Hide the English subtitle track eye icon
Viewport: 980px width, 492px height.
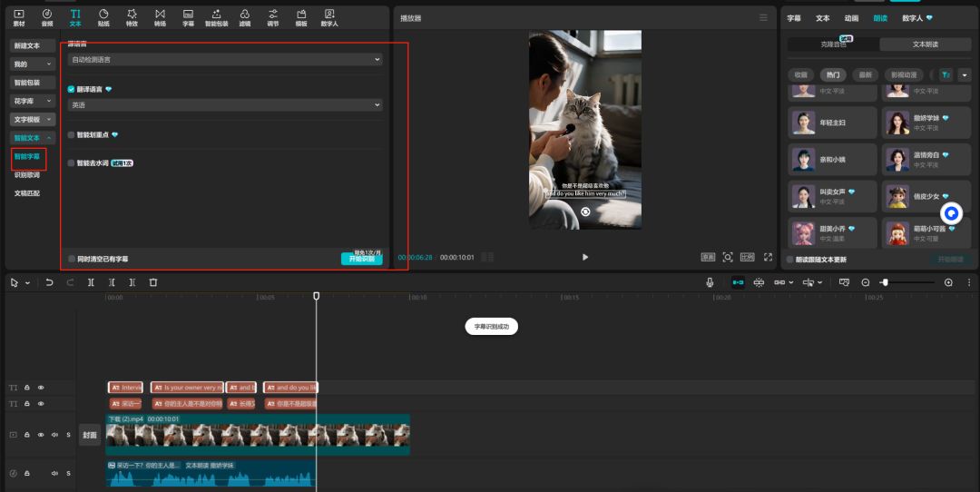tap(41, 388)
